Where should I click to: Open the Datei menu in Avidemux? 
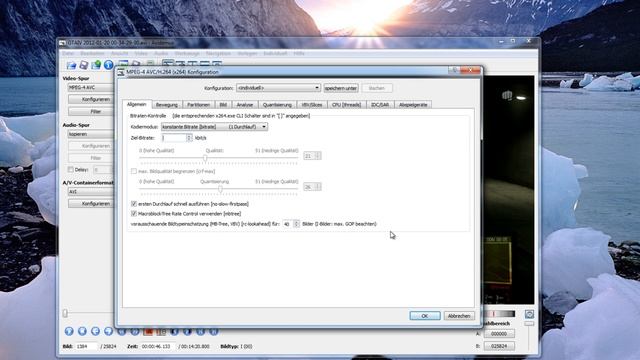(x=68, y=53)
